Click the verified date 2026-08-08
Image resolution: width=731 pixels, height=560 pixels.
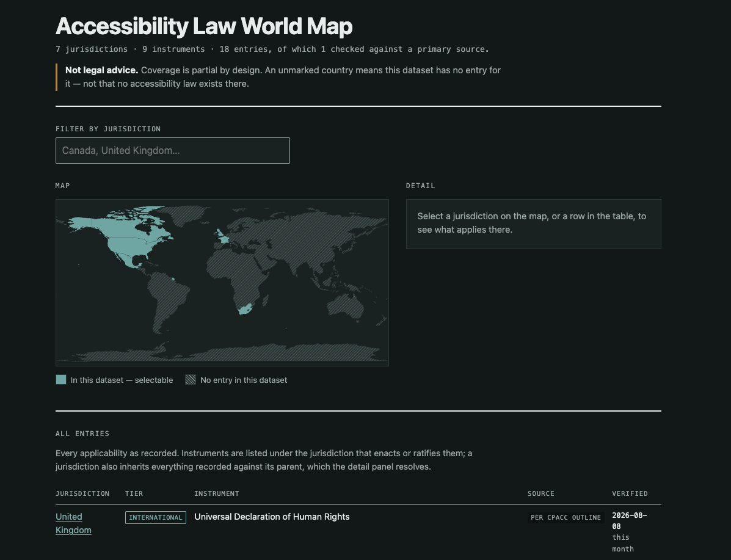click(630, 521)
